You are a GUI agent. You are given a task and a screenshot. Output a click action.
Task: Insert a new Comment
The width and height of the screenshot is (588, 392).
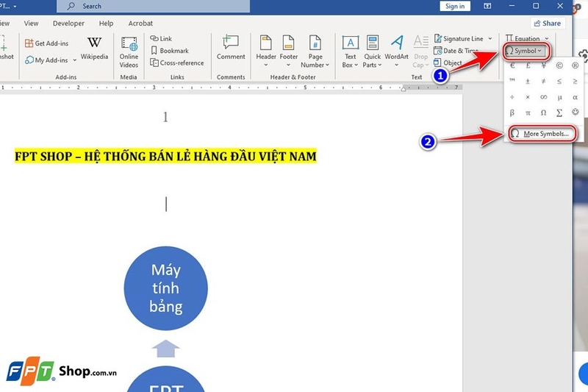[231, 48]
